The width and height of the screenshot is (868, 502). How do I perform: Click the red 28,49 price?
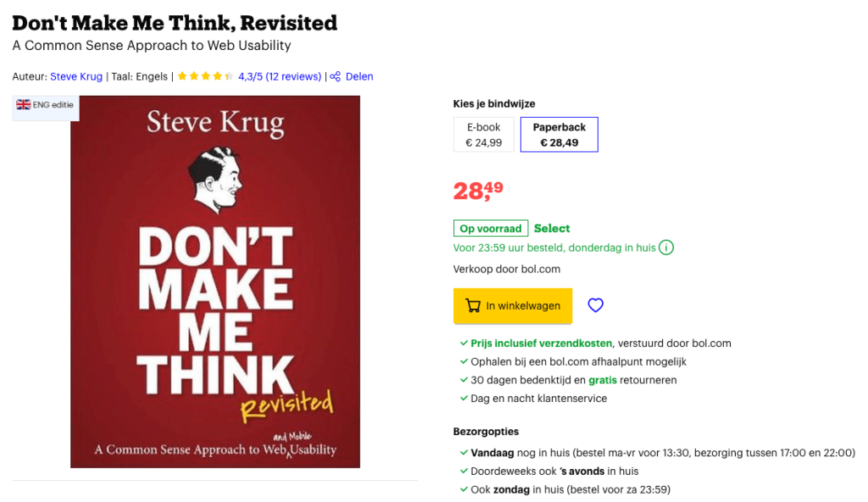click(478, 192)
